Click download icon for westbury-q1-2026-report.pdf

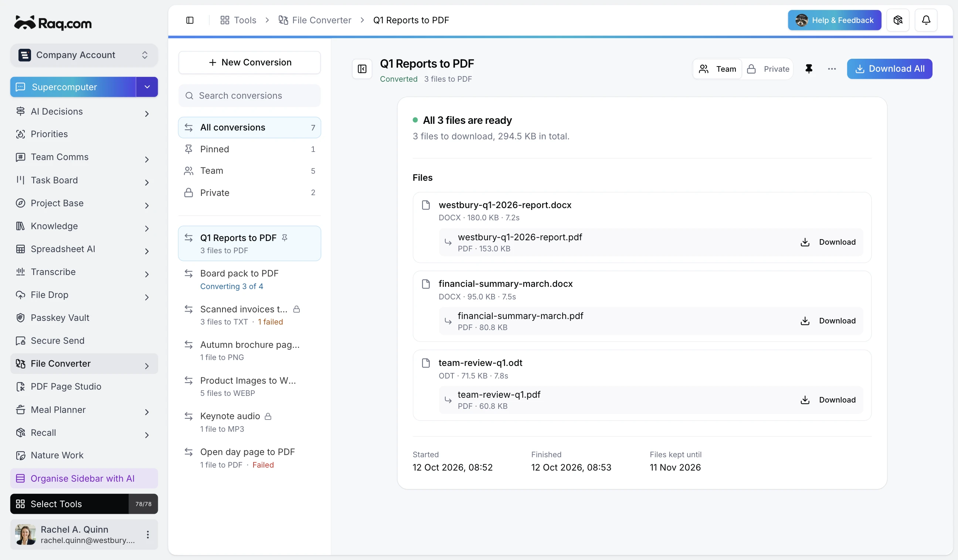click(x=805, y=242)
